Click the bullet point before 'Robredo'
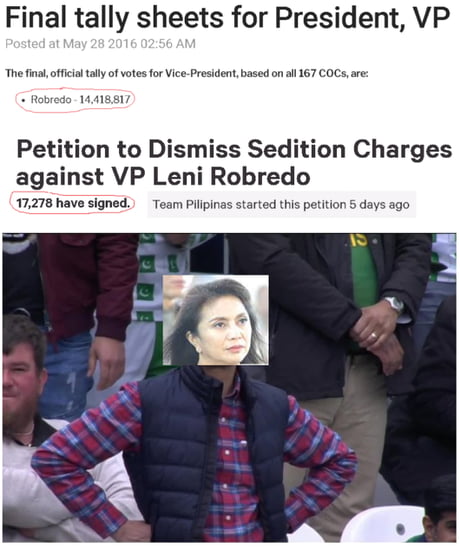460x547 pixels. pos(23,100)
